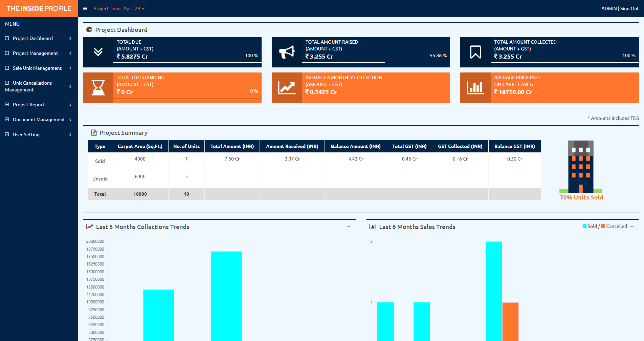Click the hamburger menu toggle icon
This screenshot has height=341, width=644.
coord(85,8)
